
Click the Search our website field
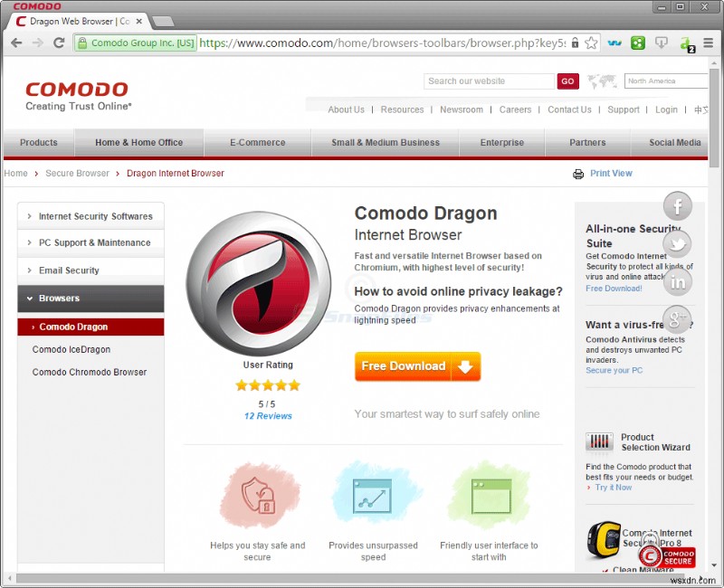tap(489, 81)
